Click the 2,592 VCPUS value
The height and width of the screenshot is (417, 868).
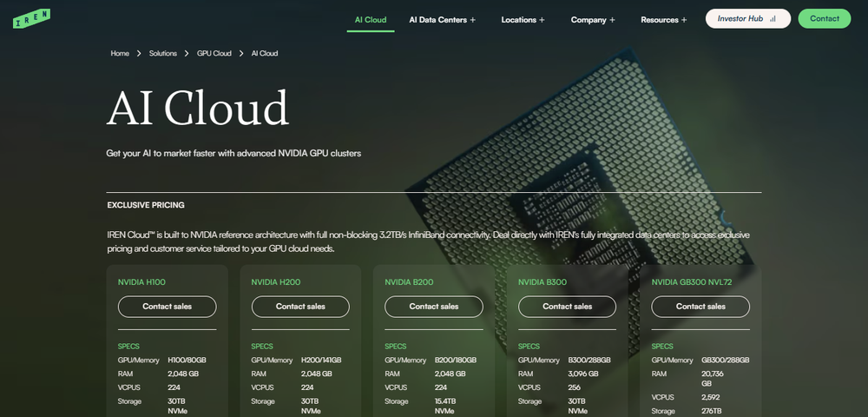click(x=711, y=397)
